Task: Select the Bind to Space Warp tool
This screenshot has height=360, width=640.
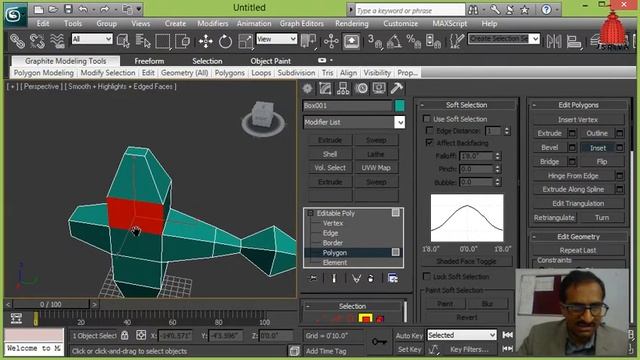Action: [57, 41]
